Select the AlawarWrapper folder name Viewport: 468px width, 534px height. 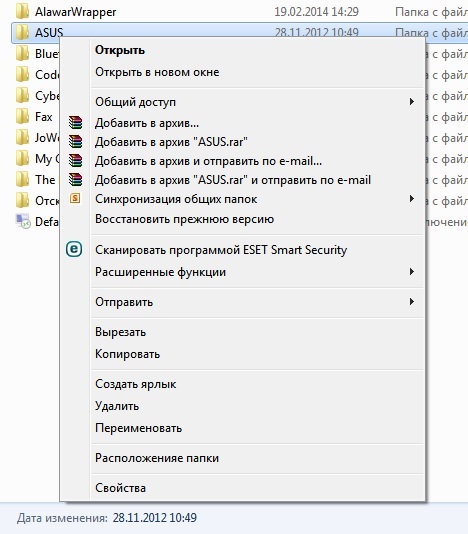coord(76,12)
